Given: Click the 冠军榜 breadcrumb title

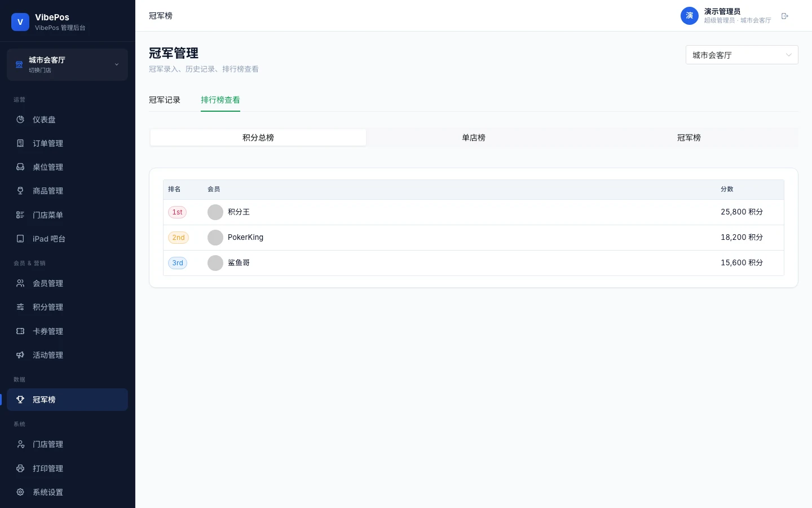Looking at the screenshot, I should [x=161, y=16].
